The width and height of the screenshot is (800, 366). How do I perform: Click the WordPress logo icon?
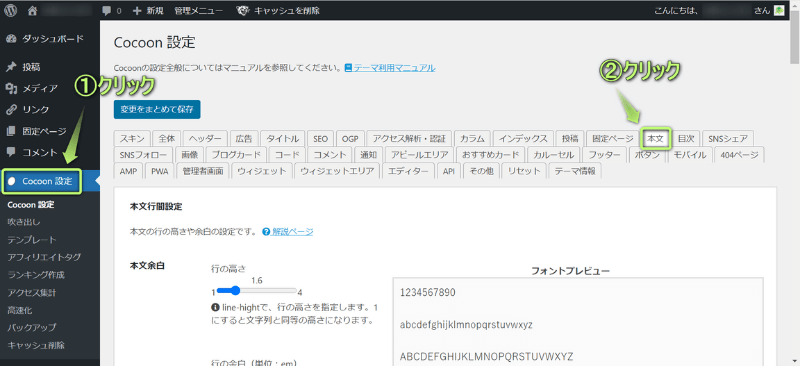(x=10, y=10)
